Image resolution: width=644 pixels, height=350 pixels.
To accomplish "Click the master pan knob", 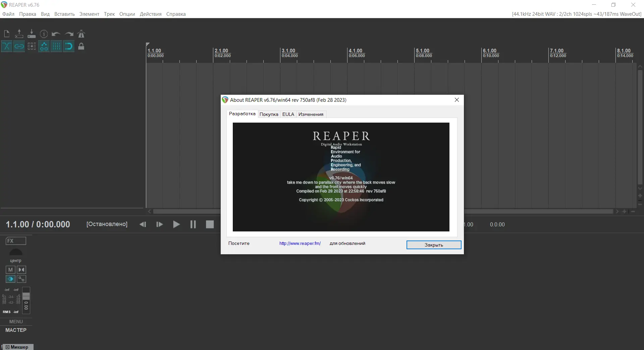I will tap(16, 252).
